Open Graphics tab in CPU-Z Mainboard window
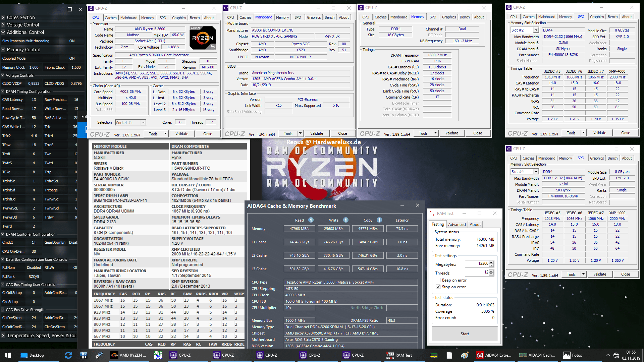 (x=314, y=17)
